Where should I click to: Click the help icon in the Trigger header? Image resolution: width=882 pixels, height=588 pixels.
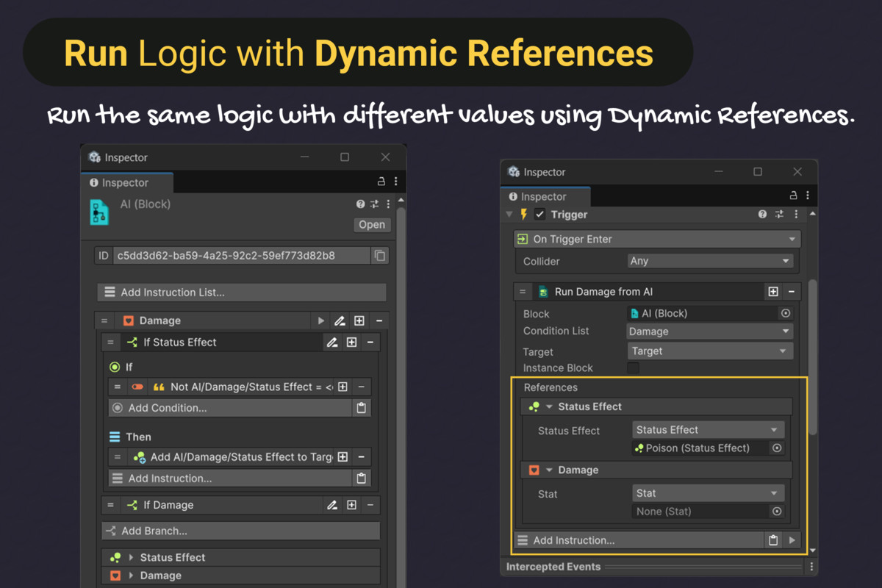click(x=762, y=215)
